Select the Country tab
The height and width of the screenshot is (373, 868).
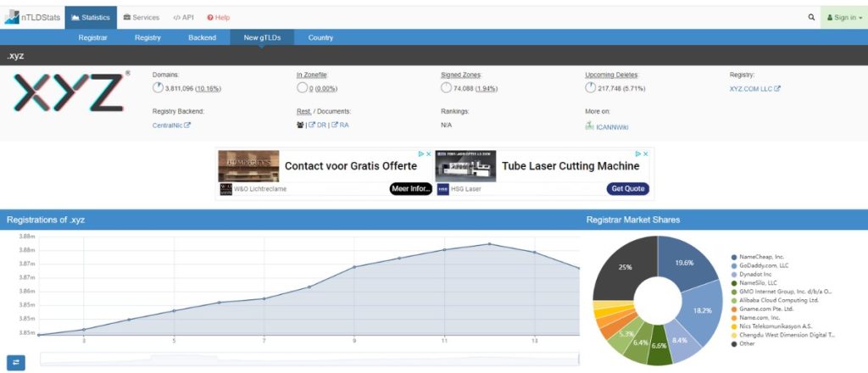(320, 37)
